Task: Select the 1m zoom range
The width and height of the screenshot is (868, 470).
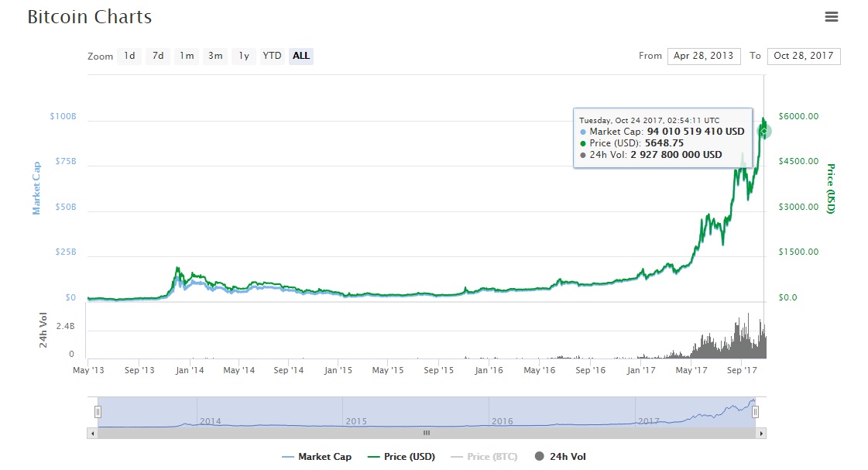Action: click(x=187, y=56)
